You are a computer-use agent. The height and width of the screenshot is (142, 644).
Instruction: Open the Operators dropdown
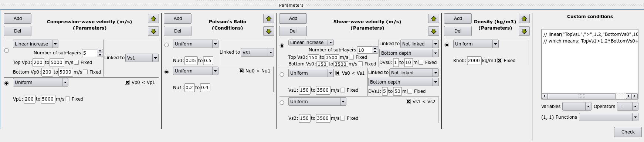click(628, 106)
